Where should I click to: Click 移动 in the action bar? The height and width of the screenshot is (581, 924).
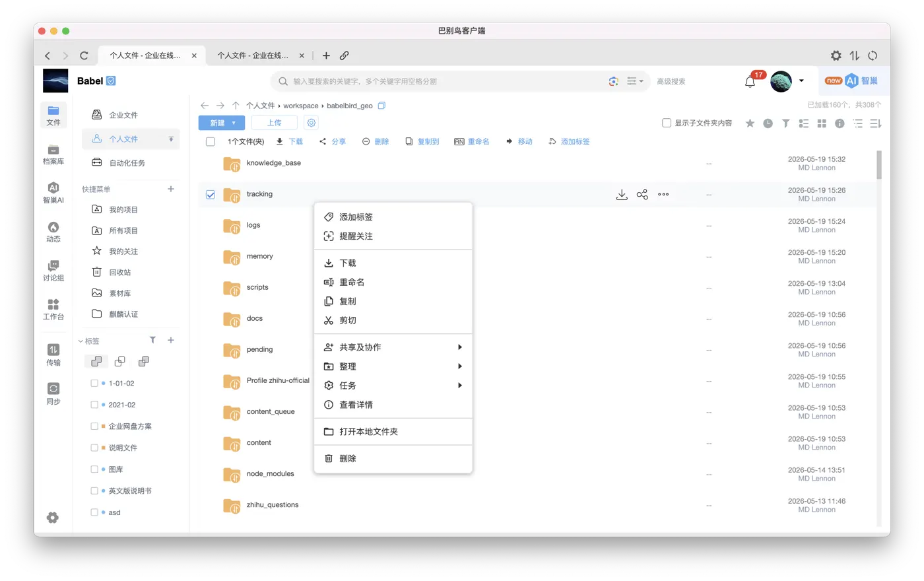pyautogui.click(x=519, y=141)
